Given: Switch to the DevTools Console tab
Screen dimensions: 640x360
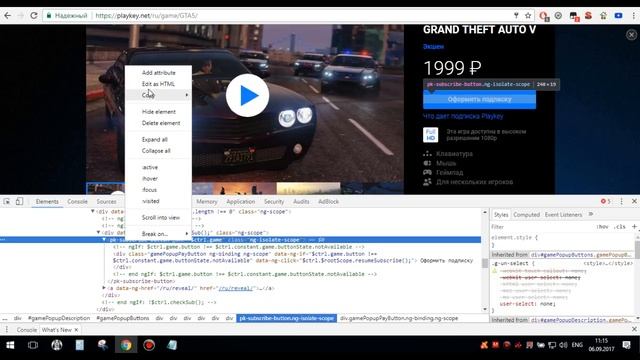Looking at the screenshot, I should coord(77,202).
